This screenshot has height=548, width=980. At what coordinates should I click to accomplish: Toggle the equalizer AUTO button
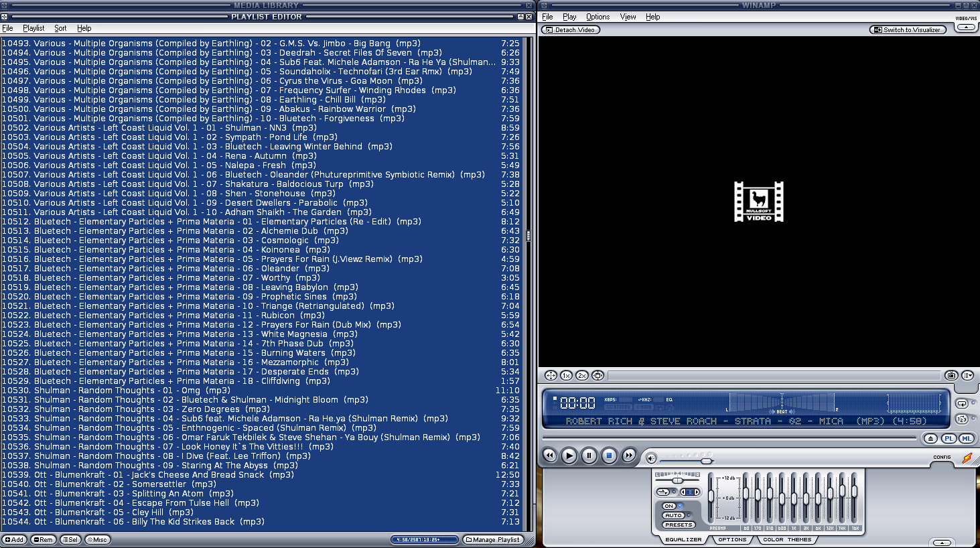(x=673, y=515)
